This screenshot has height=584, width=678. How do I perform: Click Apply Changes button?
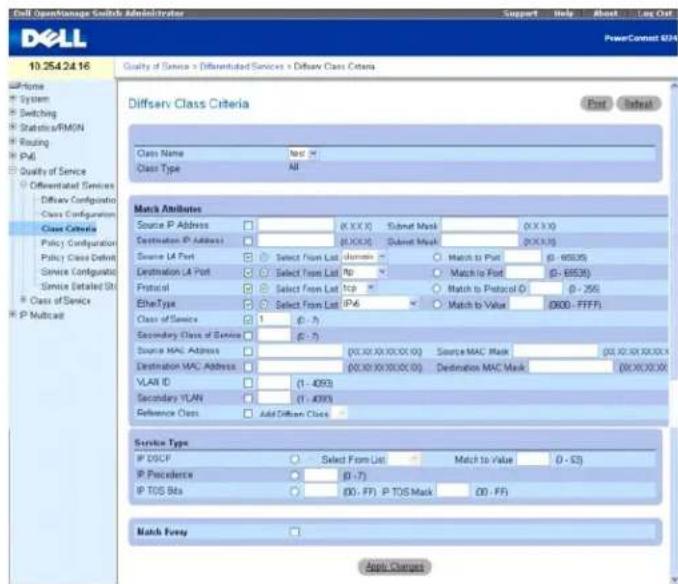[394, 567]
